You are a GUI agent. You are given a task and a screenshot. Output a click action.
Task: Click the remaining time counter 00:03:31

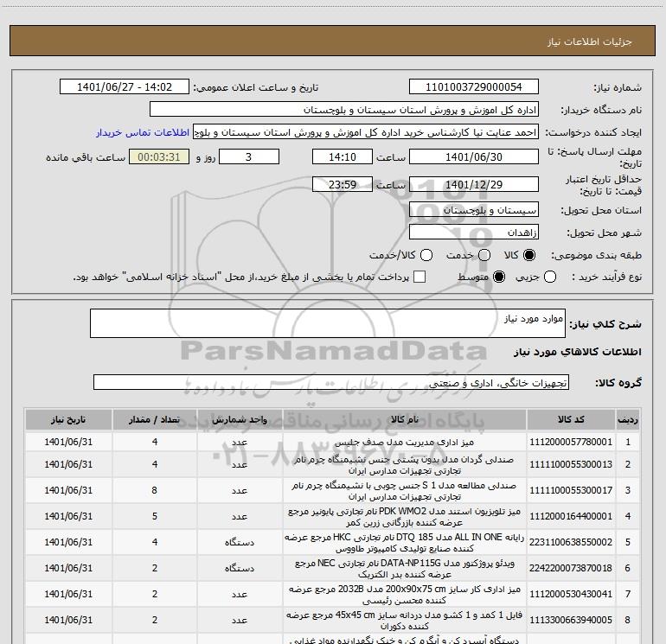(x=159, y=156)
